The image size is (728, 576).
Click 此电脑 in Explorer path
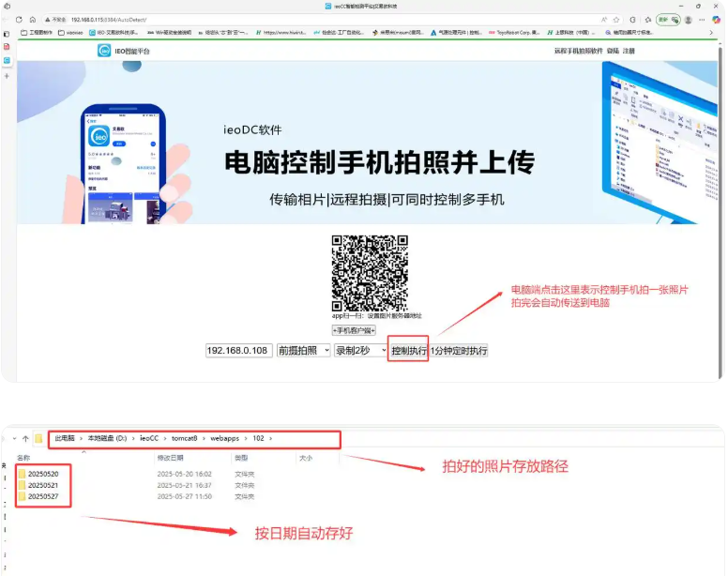[x=65, y=438]
